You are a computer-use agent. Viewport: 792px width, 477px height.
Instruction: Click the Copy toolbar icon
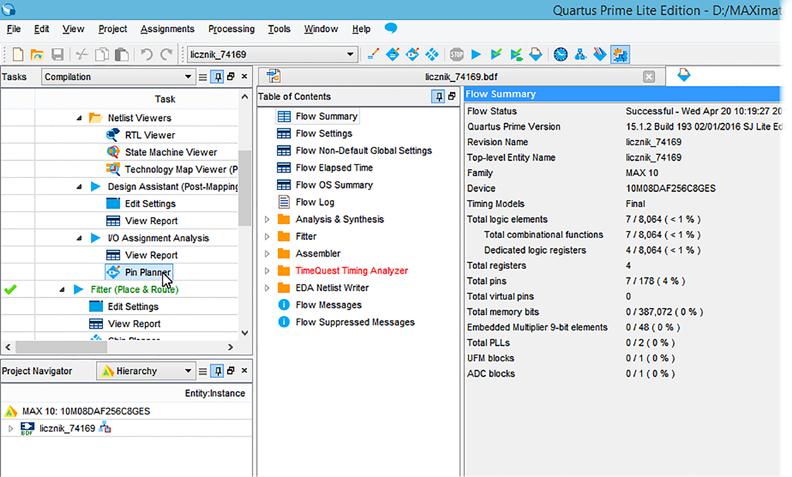(102, 54)
